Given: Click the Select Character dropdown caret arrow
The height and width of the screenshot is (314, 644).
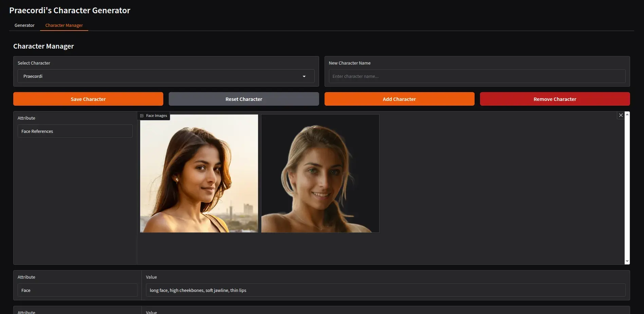Looking at the screenshot, I should pyautogui.click(x=304, y=76).
